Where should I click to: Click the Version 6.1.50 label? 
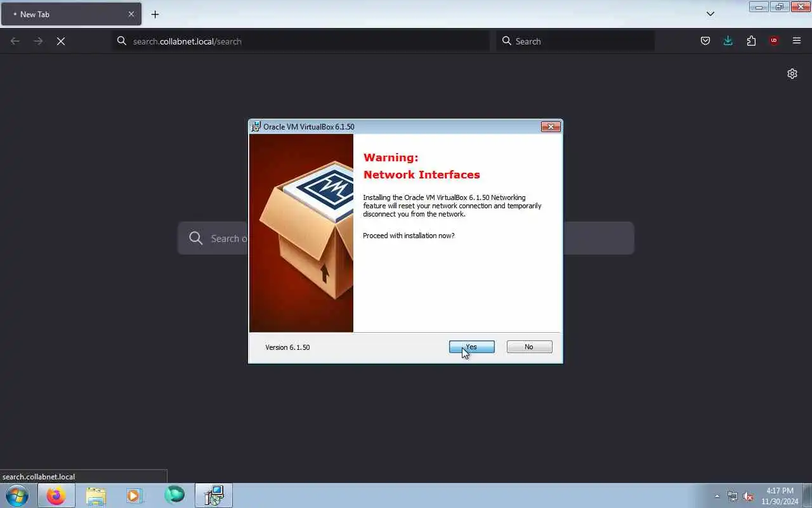pyautogui.click(x=287, y=347)
